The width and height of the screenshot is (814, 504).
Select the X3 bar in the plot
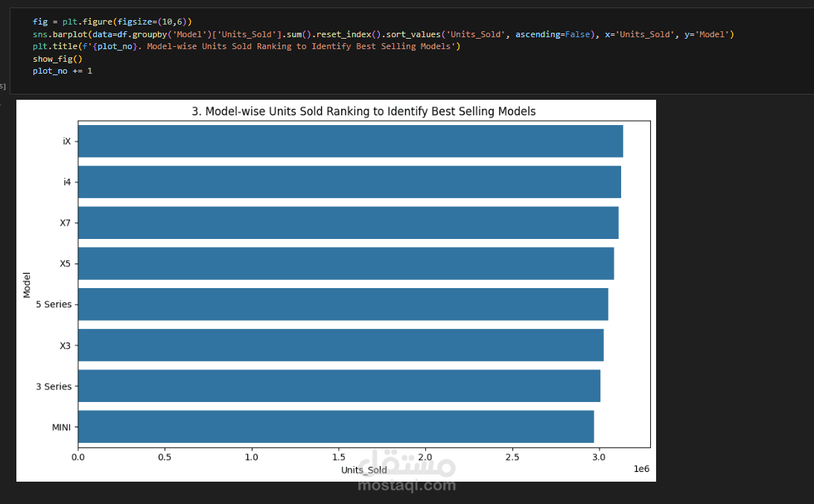(340, 345)
